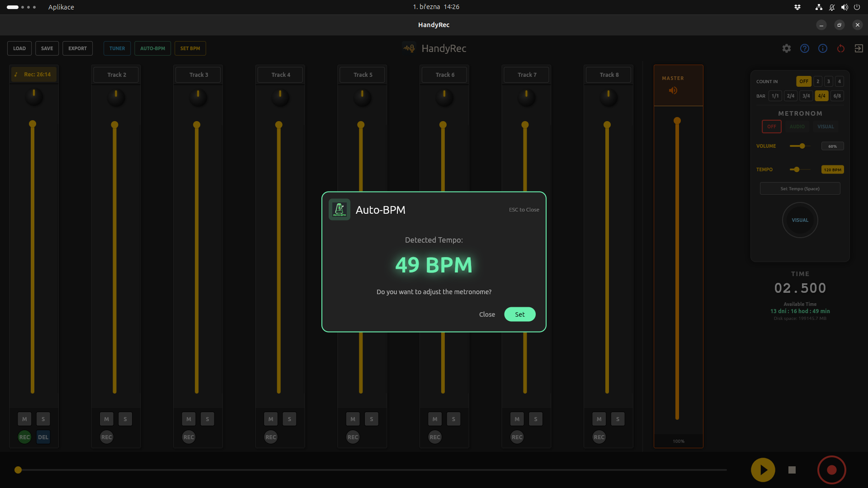868x488 pixels.
Task: Click the red restart icon
Action: tap(841, 48)
